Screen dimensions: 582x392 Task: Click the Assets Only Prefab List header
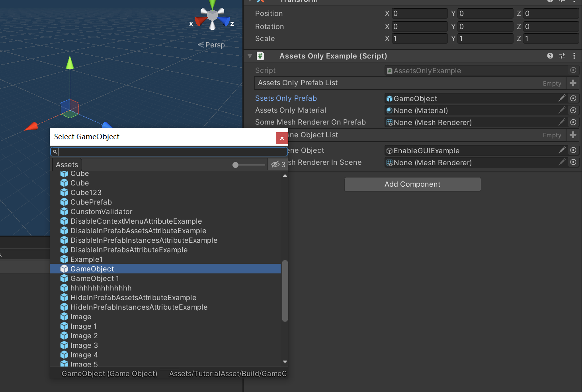(x=410, y=83)
